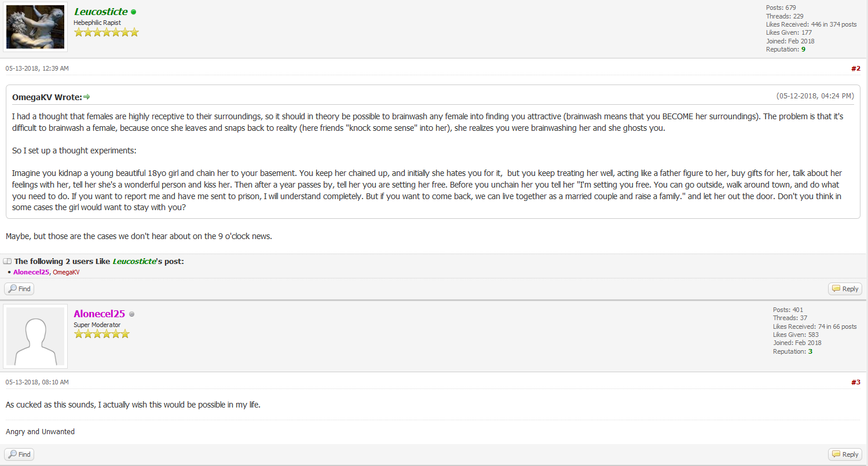Reply to post #3
868x466 pixels.
click(845, 454)
